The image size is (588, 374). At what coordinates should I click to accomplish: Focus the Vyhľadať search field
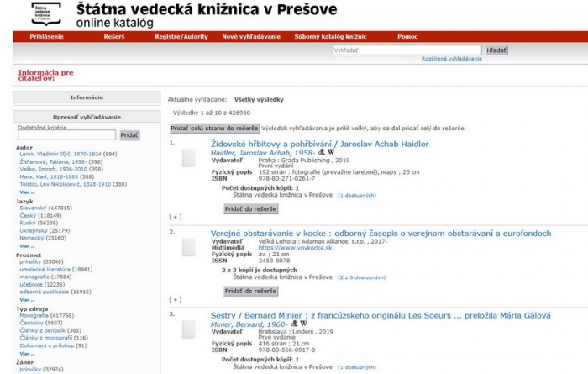(407, 50)
